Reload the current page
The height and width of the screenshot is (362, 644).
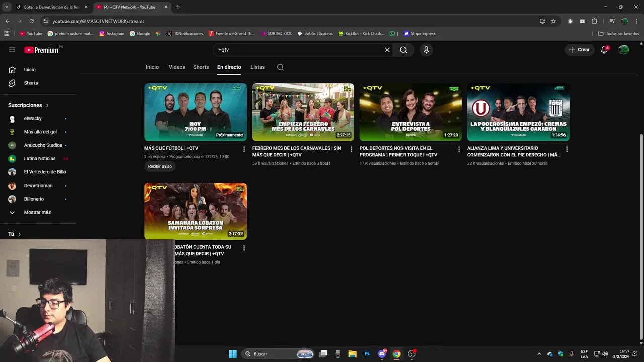(x=31, y=21)
